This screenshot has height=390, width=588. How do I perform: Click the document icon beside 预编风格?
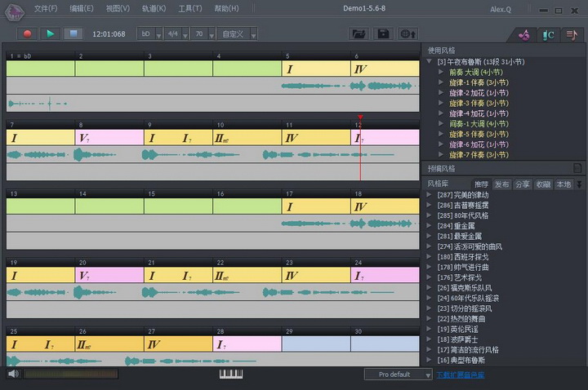(x=577, y=168)
